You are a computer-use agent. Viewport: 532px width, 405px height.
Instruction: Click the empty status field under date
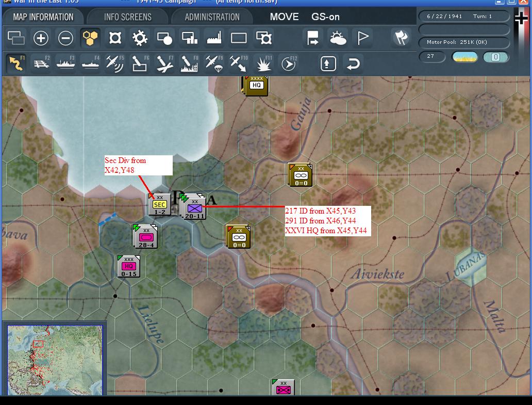[464, 29]
